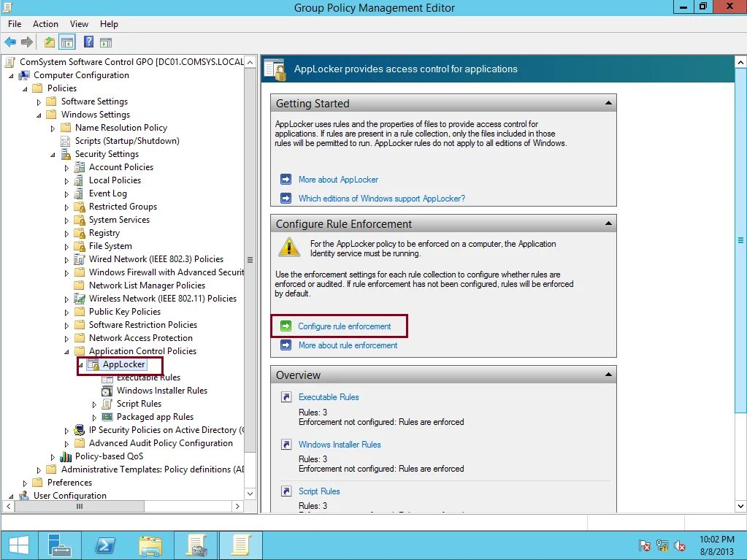The width and height of the screenshot is (747, 560).
Task: Click the Wireless Network policies icon
Action: point(80,299)
